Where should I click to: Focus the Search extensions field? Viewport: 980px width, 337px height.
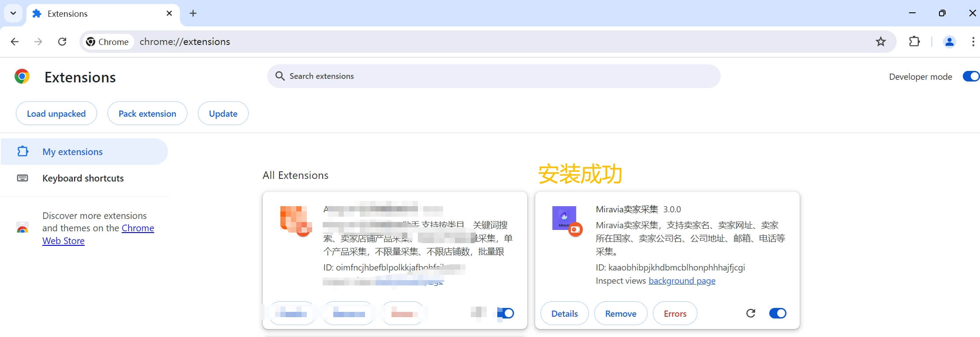pyautogui.click(x=493, y=76)
